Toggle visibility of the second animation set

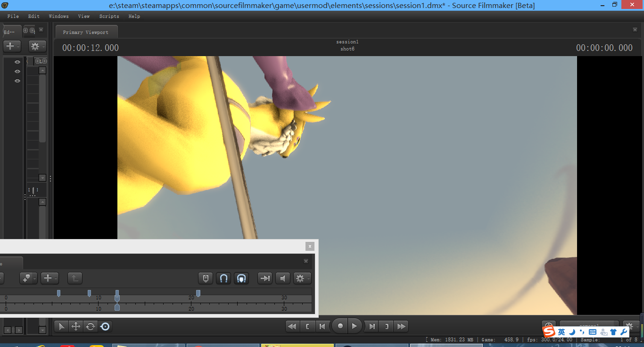[x=17, y=71]
